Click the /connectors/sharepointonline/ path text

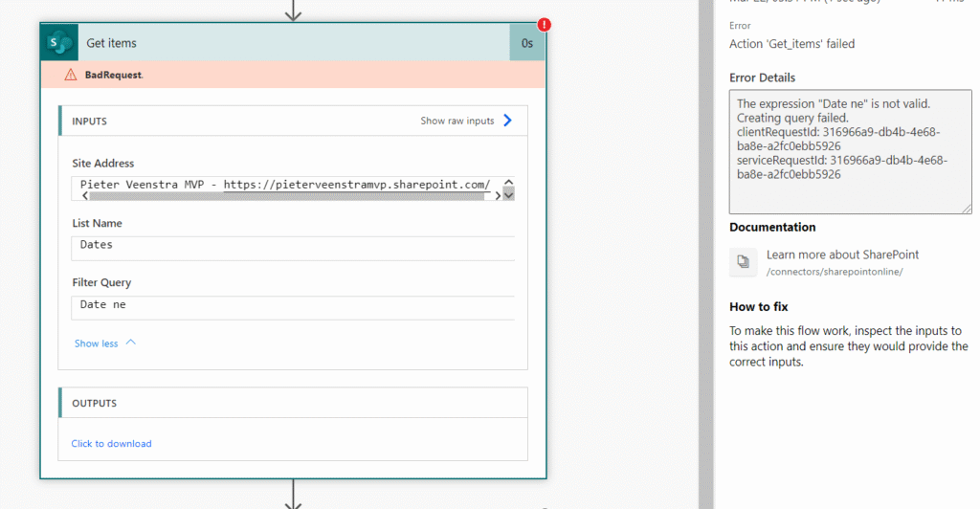835,272
